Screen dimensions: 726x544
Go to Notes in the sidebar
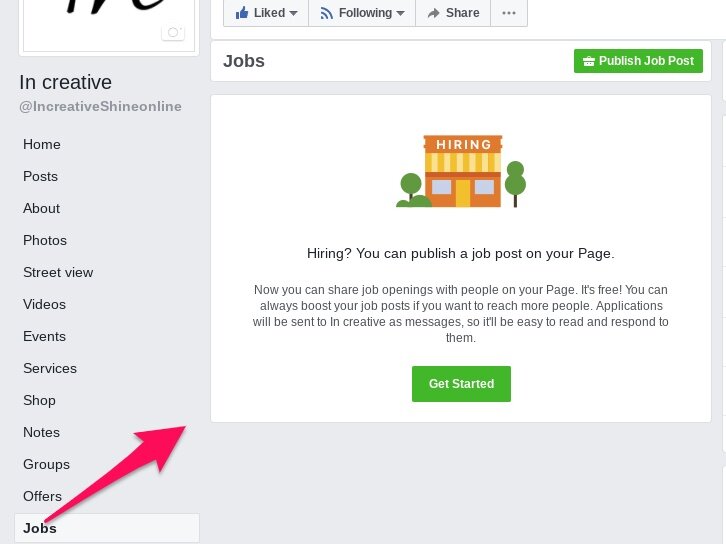42,432
